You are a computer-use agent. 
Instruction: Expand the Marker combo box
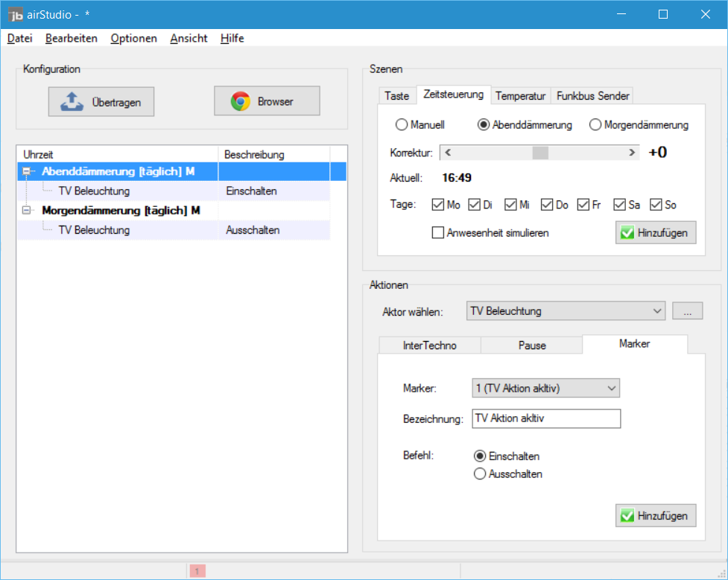pyautogui.click(x=611, y=388)
